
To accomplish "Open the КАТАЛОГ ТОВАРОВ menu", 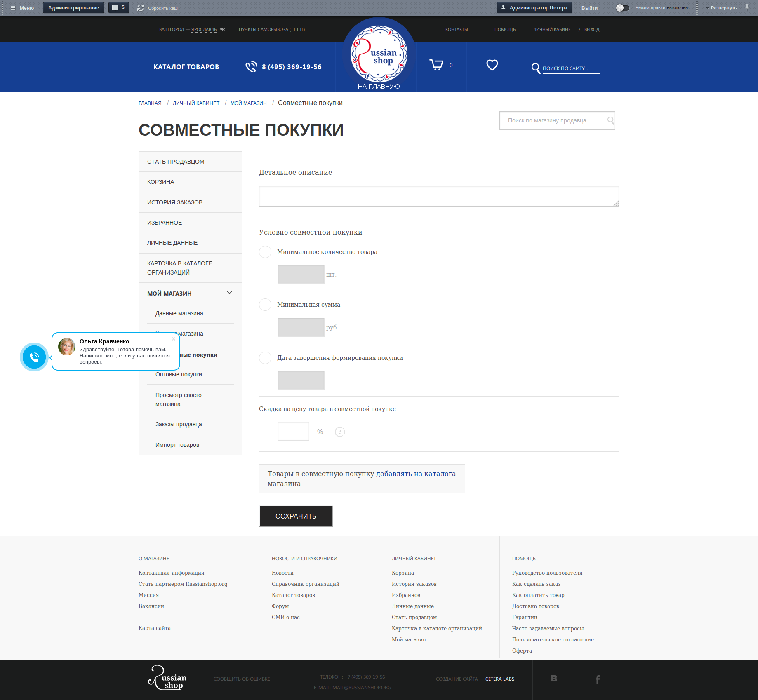I will 186,66.
